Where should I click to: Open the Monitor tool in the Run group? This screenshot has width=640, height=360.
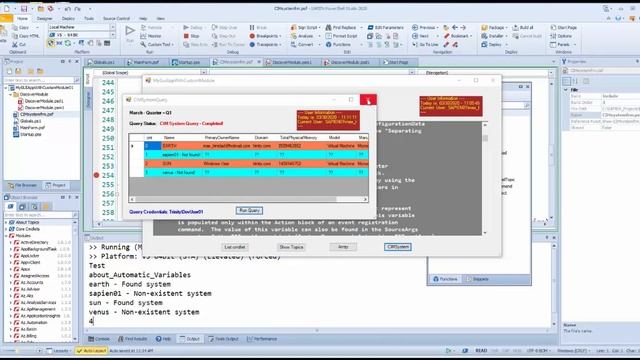point(151,36)
